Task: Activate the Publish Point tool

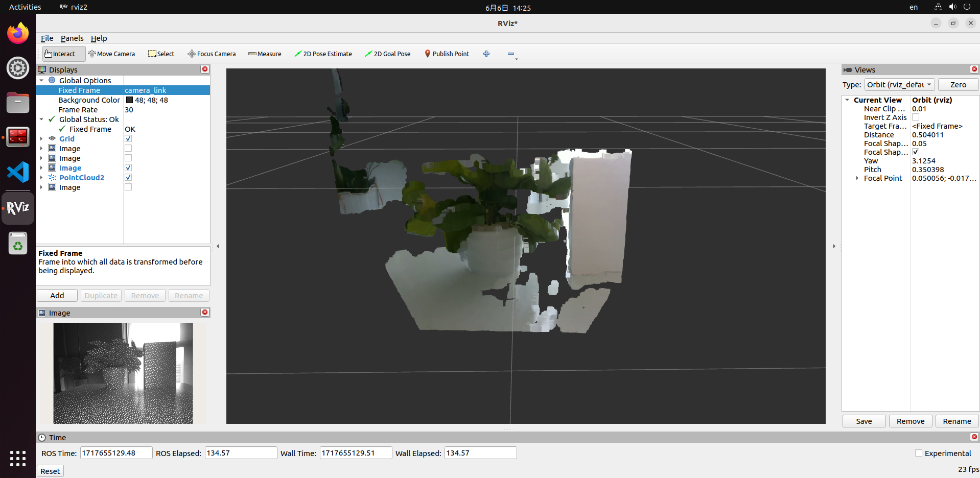Action: [447, 54]
